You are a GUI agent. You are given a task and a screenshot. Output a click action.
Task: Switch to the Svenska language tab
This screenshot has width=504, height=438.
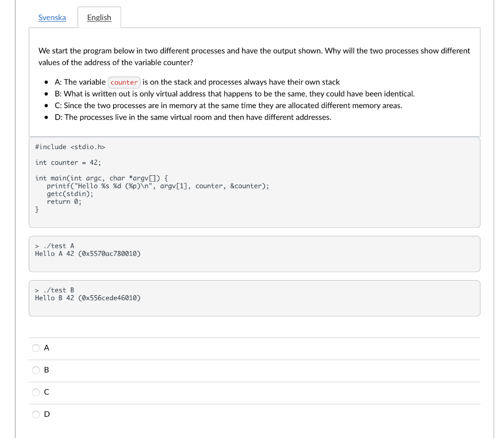[52, 17]
